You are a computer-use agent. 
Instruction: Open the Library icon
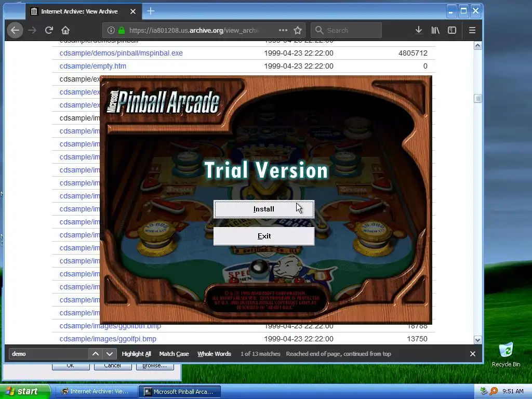[435, 30]
